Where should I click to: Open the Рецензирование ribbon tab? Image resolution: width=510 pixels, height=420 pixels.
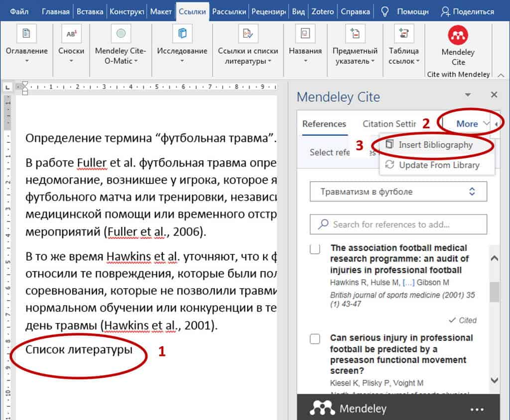pos(268,12)
